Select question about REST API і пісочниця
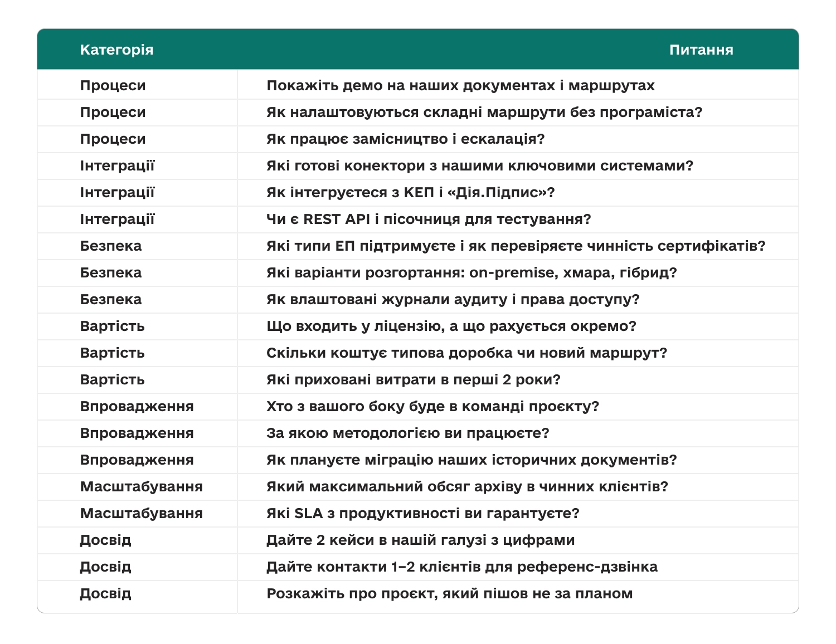Image resolution: width=836 pixels, height=644 pixels. click(x=429, y=219)
